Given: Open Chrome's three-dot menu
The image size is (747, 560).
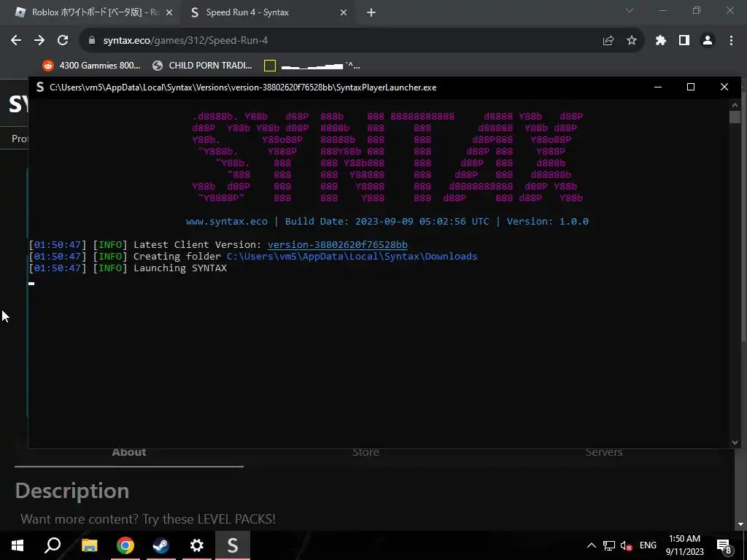Looking at the screenshot, I should tap(731, 41).
